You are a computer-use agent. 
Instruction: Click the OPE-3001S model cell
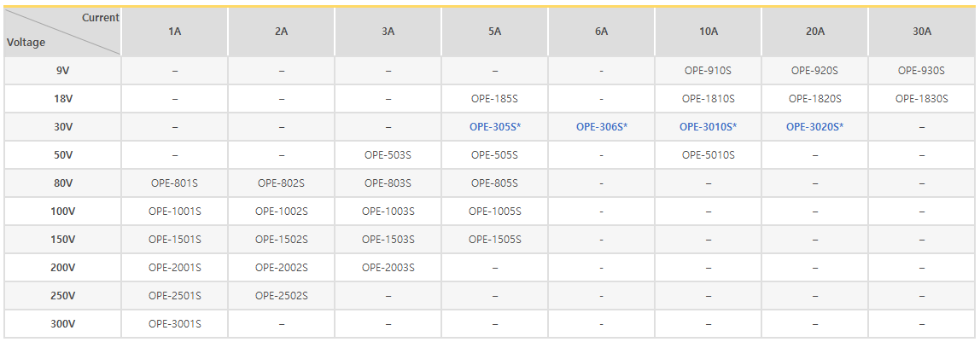pos(175,324)
